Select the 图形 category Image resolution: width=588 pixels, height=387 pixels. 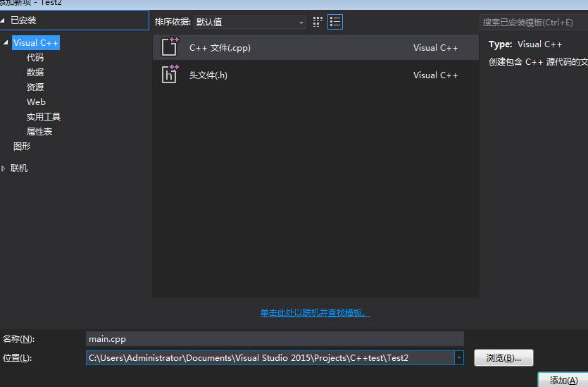22,147
